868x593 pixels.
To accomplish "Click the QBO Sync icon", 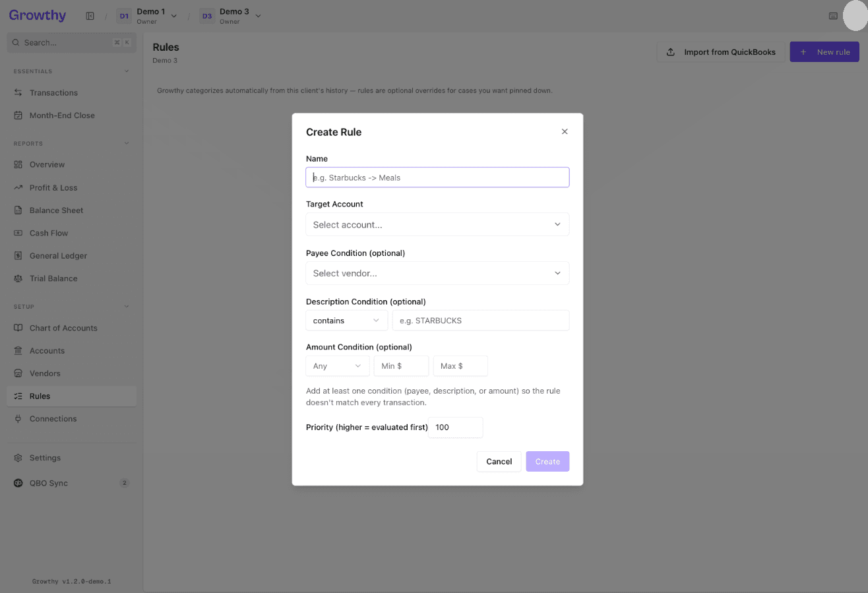I will click(18, 484).
